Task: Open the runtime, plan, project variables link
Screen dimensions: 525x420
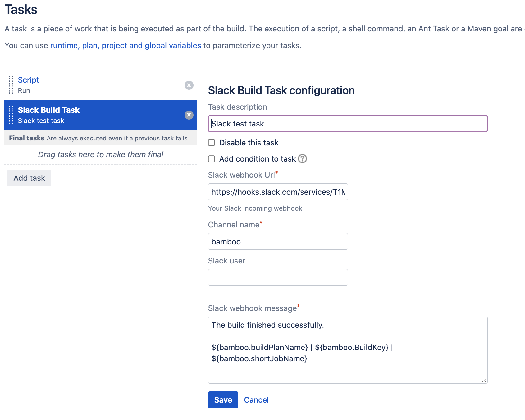Action: click(x=126, y=45)
